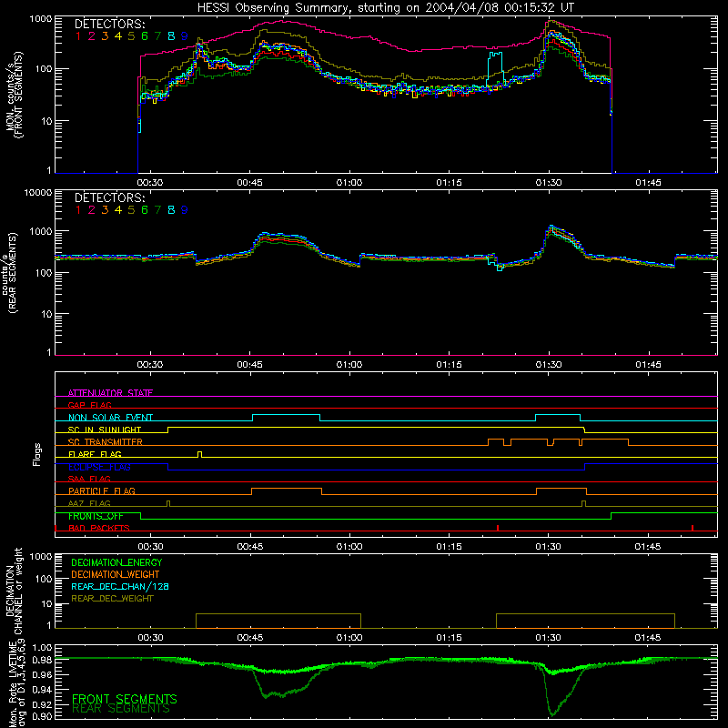Pick detector 4 in the rear segments legend
Viewport: 728px width, 728px height.
118,210
